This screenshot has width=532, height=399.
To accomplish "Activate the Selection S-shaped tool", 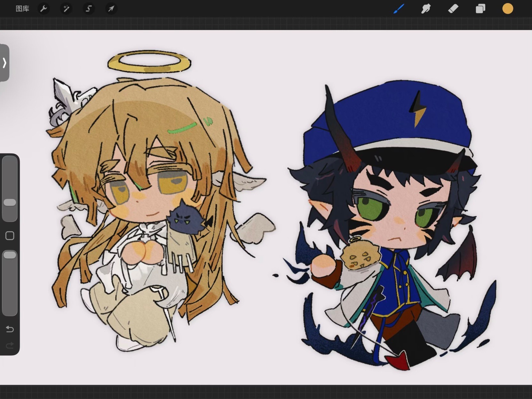I will (89, 9).
